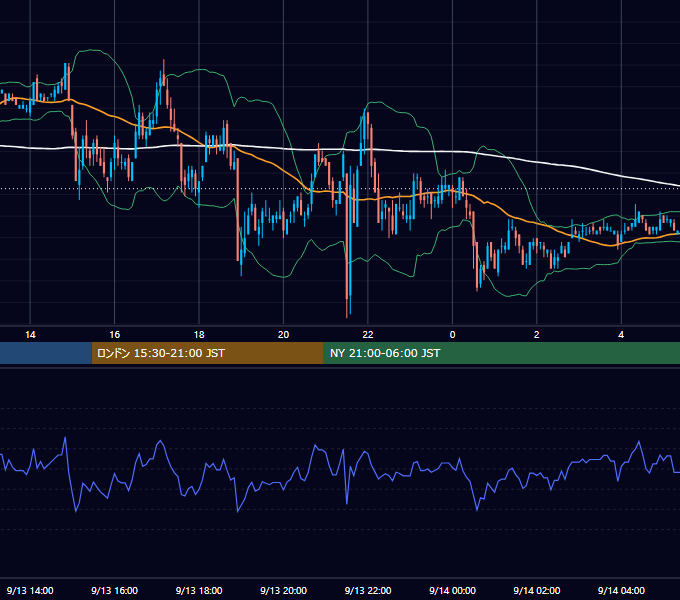The width and height of the screenshot is (680, 600).
Task: Click the 14 hour axis label
Action: [30, 335]
